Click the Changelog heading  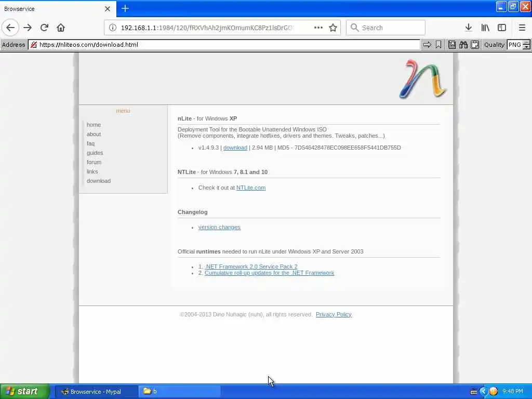(x=192, y=212)
